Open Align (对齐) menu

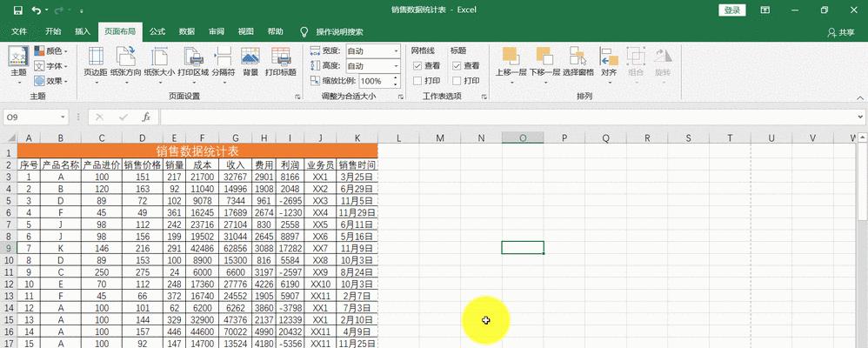point(609,65)
